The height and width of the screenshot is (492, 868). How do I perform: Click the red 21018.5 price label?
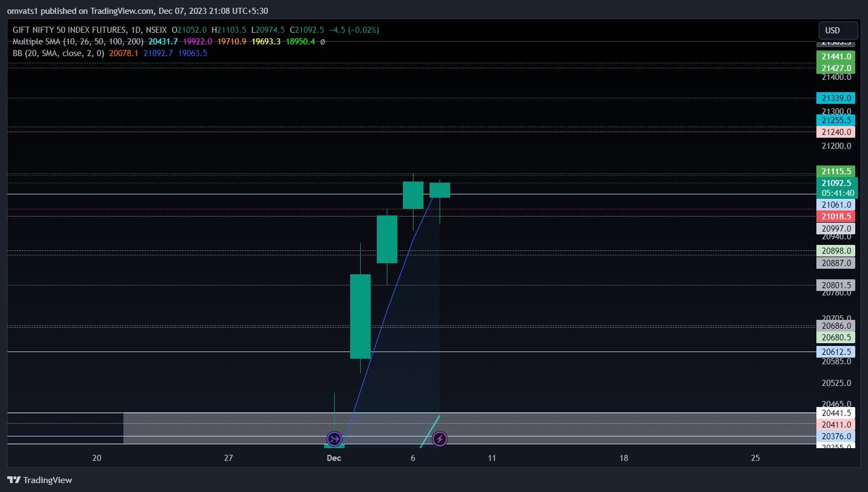coord(836,217)
